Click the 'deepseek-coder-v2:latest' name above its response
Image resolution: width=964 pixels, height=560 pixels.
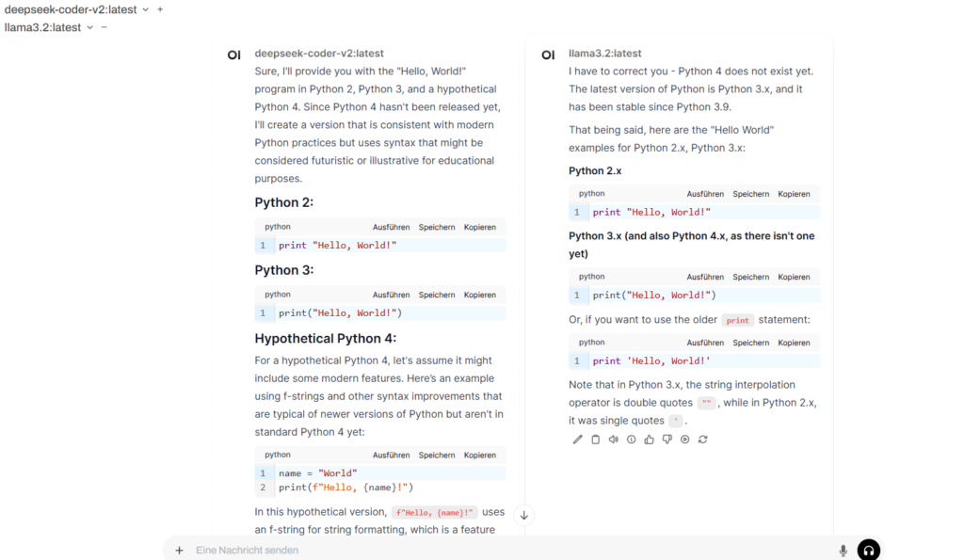tap(319, 54)
